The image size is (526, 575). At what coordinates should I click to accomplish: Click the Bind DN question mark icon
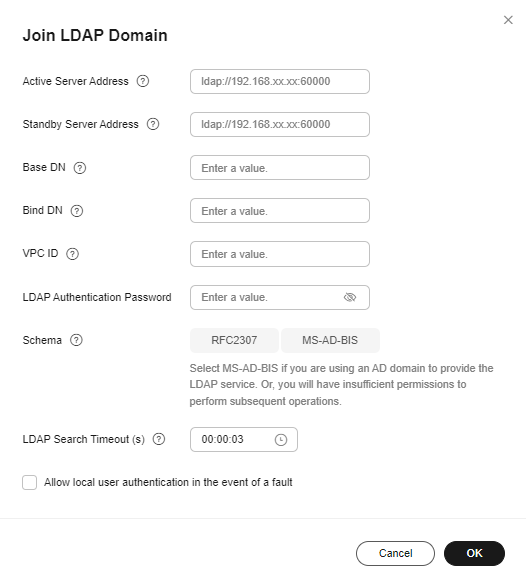coord(77,211)
